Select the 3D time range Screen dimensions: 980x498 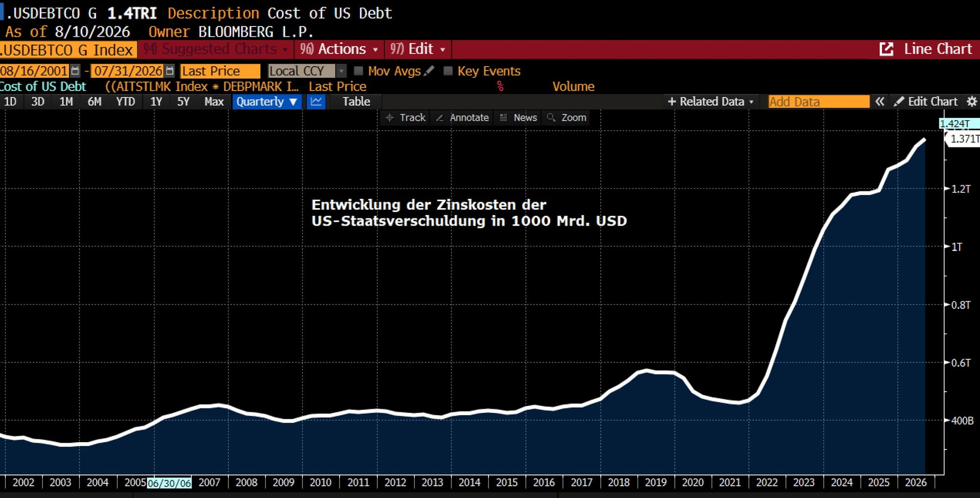coord(38,101)
